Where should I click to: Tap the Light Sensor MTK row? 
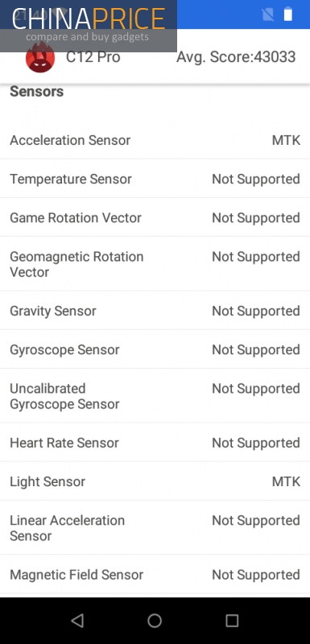[155, 481]
